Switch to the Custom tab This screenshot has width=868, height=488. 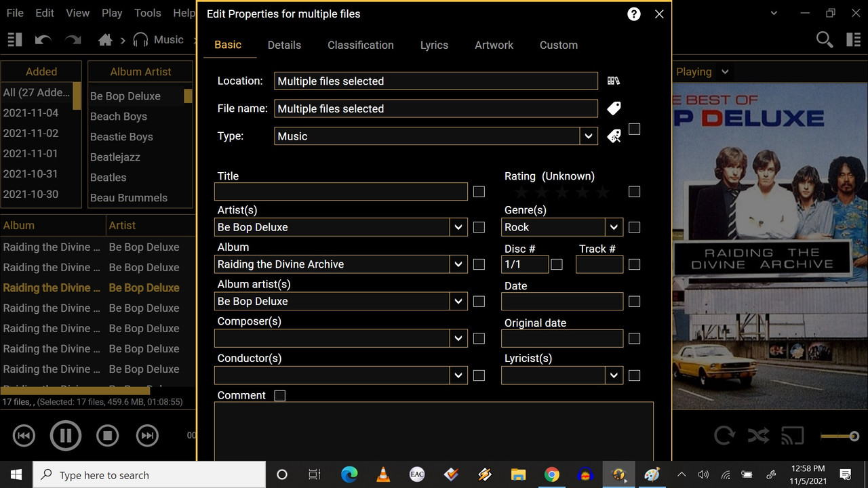pyautogui.click(x=559, y=45)
